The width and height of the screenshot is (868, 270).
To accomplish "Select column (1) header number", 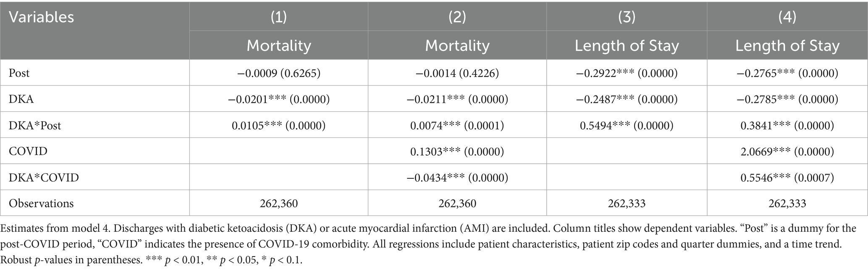I will click(x=278, y=17).
